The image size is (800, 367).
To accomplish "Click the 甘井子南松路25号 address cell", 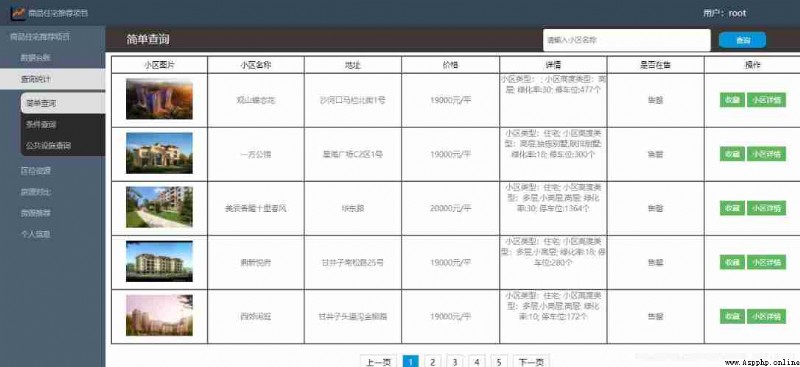I will (x=353, y=262).
